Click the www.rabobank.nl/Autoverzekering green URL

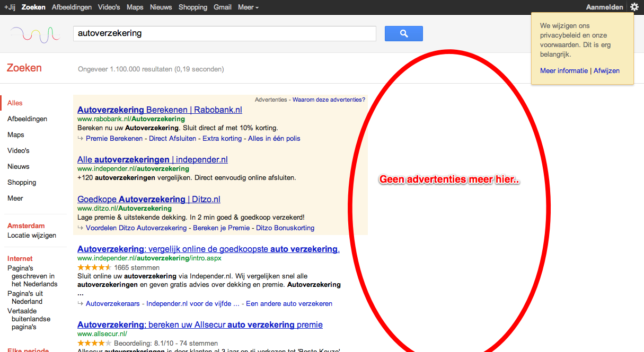tap(131, 119)
